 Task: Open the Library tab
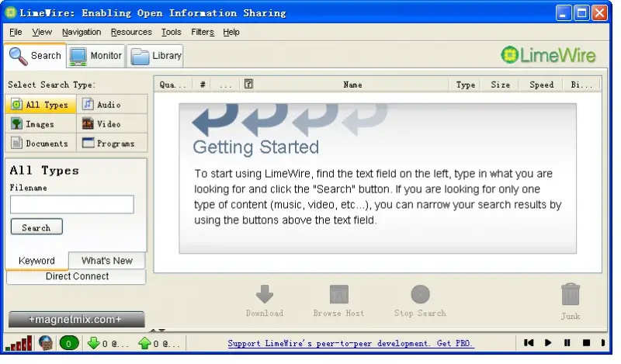[x=156, y=56]
